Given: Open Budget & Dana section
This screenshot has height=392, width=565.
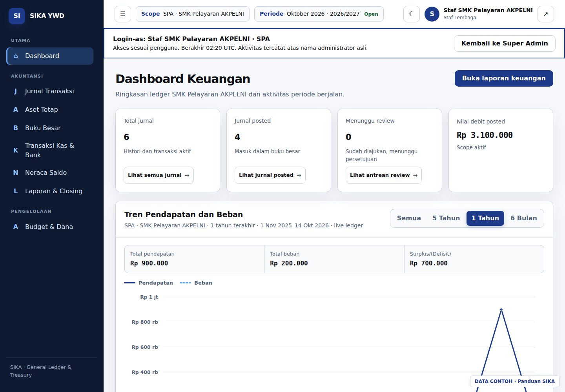Looking at the screenshot, I should coord(50,227).
